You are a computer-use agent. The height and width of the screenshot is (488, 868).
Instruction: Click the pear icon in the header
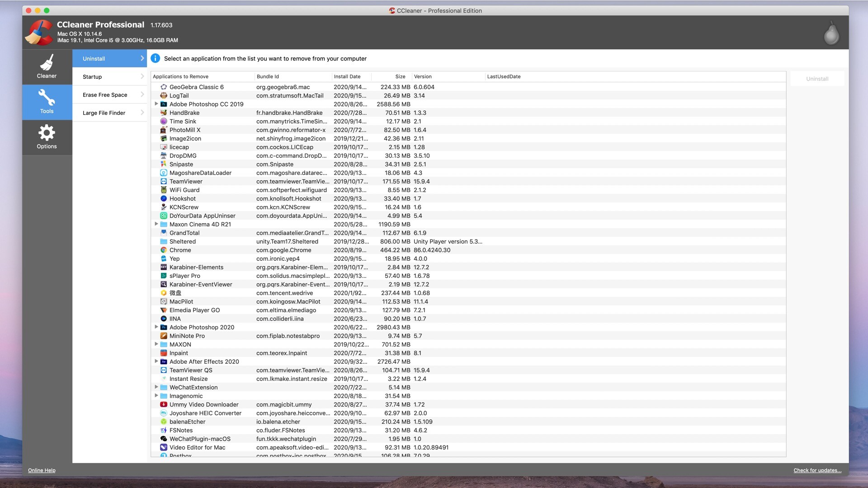pos(831,33)
